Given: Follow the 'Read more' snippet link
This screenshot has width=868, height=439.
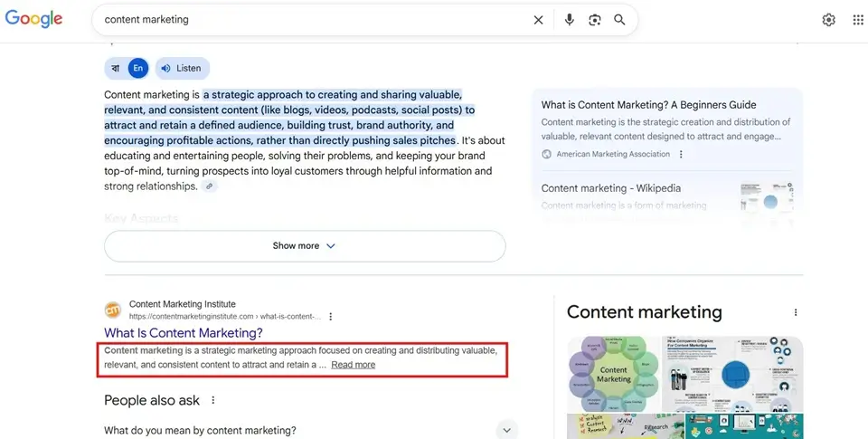Looking at the screenshot, I should [354, 365].
